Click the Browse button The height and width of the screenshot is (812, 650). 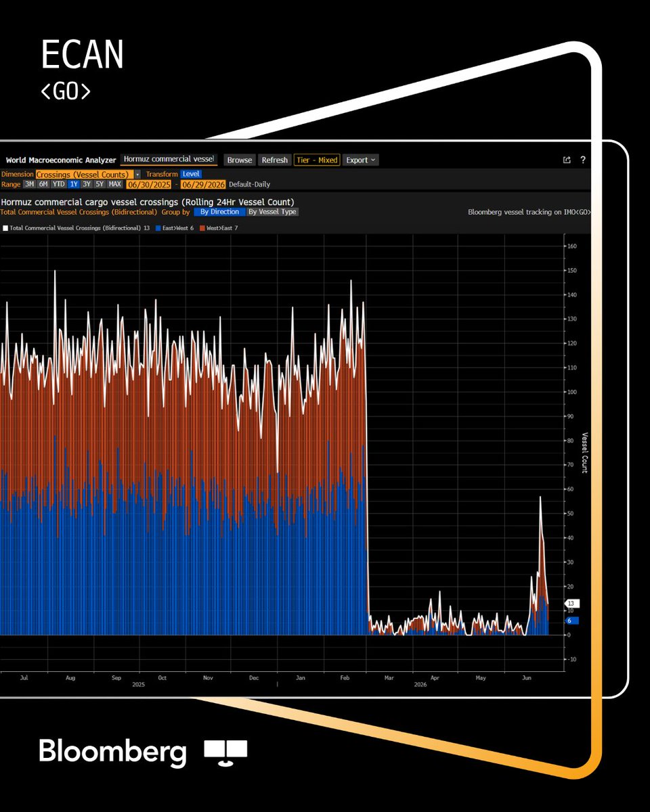click(x=240, y=160)
